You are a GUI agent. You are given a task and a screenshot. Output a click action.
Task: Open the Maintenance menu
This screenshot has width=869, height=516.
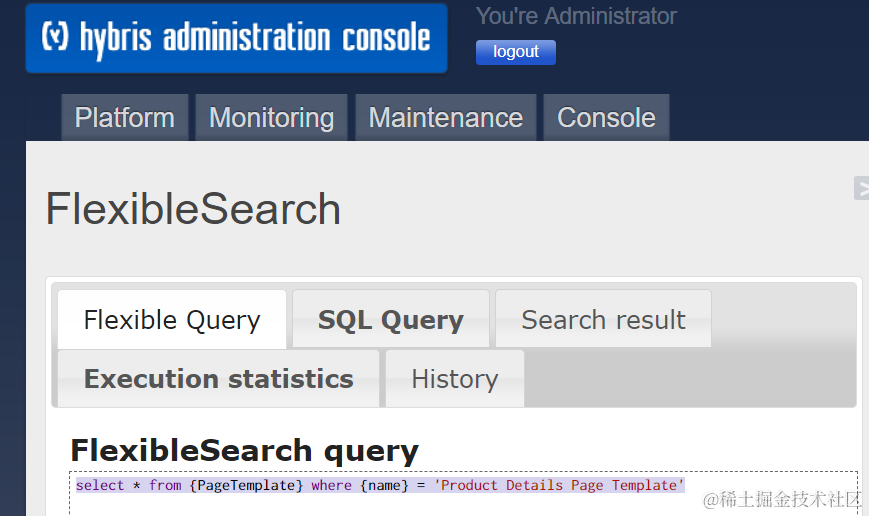(x=446, y=117)
